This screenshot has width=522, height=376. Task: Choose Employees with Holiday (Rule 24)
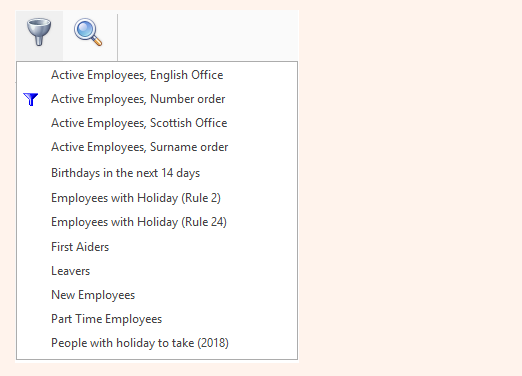click(x=139, y=222)
